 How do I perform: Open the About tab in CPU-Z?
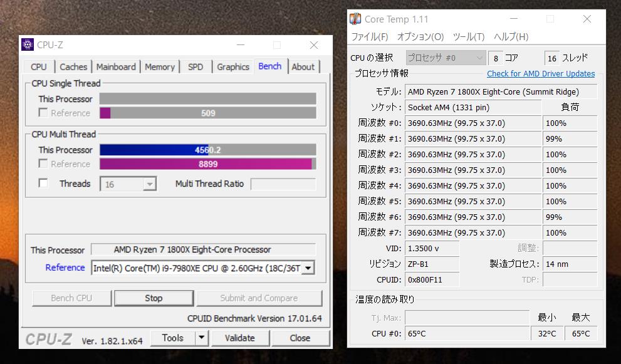[x=303, y=67]
